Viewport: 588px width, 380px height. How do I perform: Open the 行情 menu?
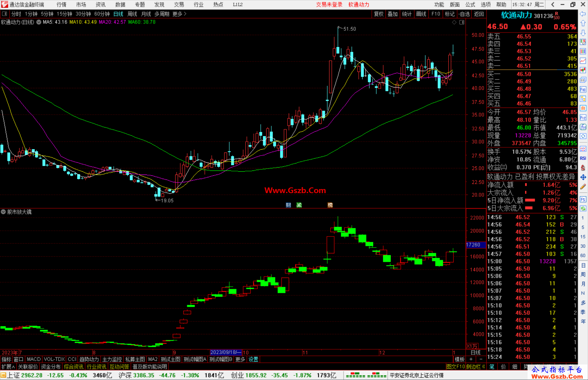[x=62, y=4]
